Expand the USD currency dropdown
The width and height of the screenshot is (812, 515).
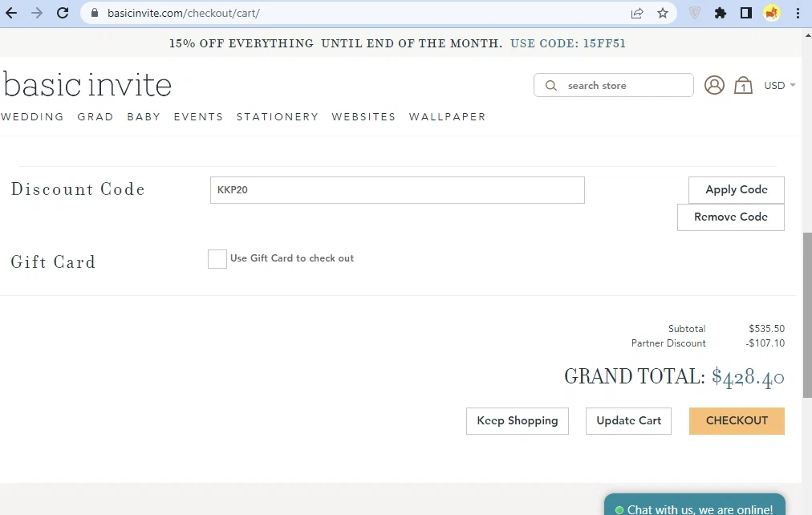point(779,85)
